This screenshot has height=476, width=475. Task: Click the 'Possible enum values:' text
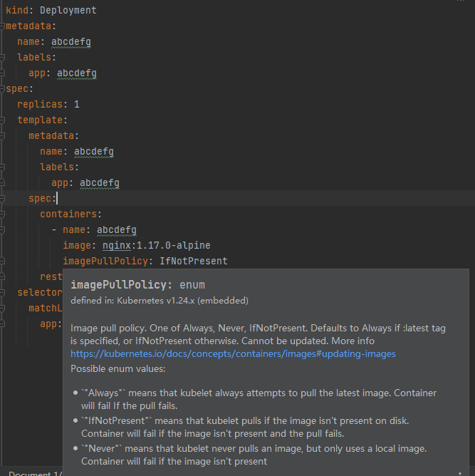pos(118,369)
